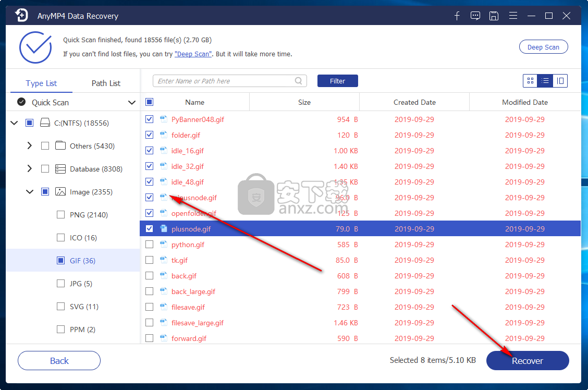Check the Others (5430) checkbox
Screen dimensions: 588x390
coord(45,145)
